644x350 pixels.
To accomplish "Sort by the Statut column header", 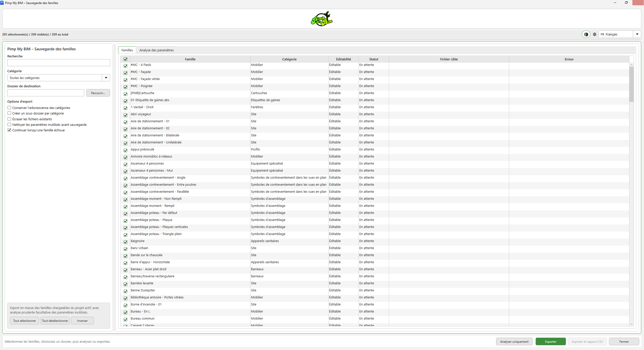I will pos(374,59).
